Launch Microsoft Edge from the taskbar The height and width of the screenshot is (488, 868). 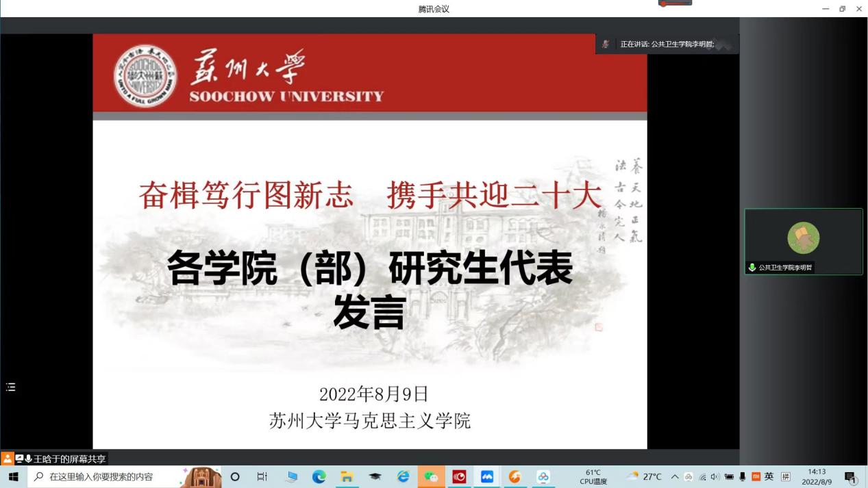[319, 477]
